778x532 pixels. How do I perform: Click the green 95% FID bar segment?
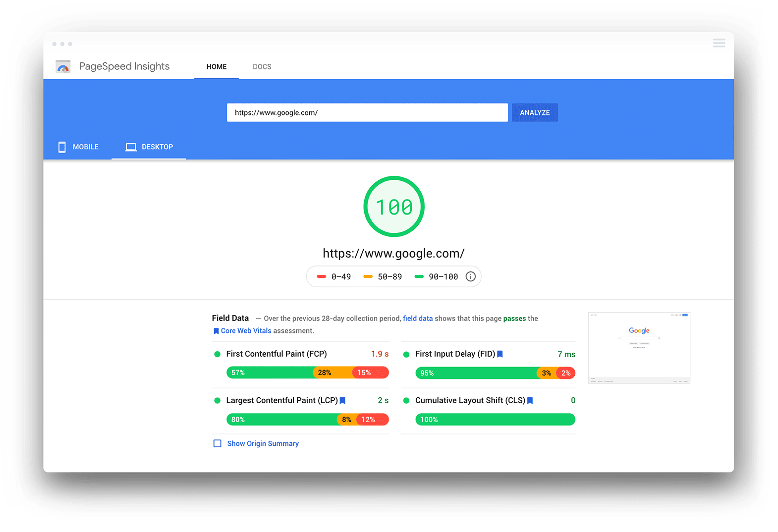click(x=477, y=373)
